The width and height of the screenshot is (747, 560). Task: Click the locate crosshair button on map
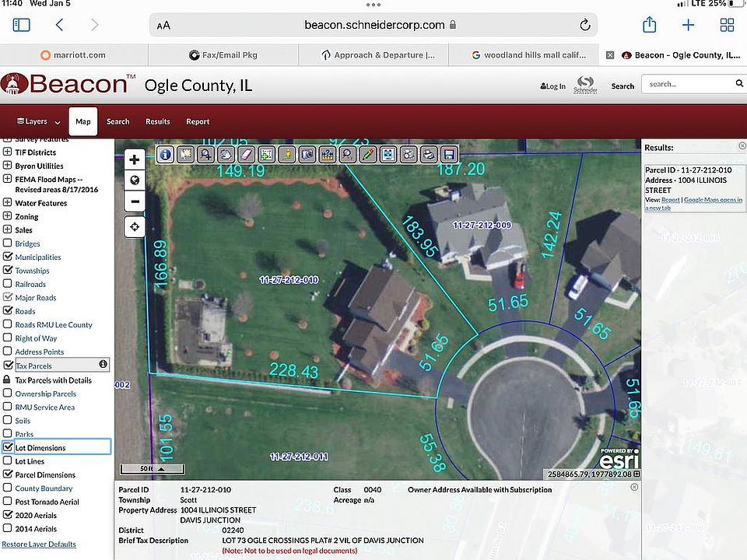point(135,226)
